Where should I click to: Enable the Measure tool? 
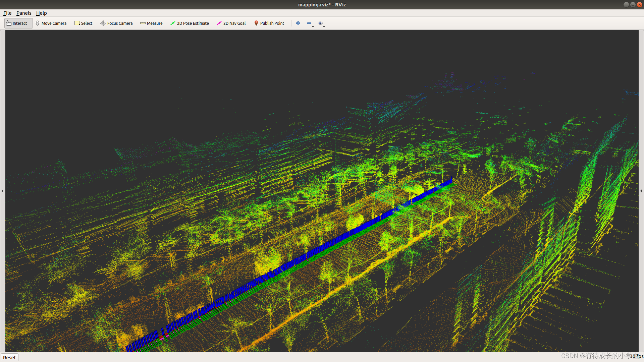click(x=151, y=23)
